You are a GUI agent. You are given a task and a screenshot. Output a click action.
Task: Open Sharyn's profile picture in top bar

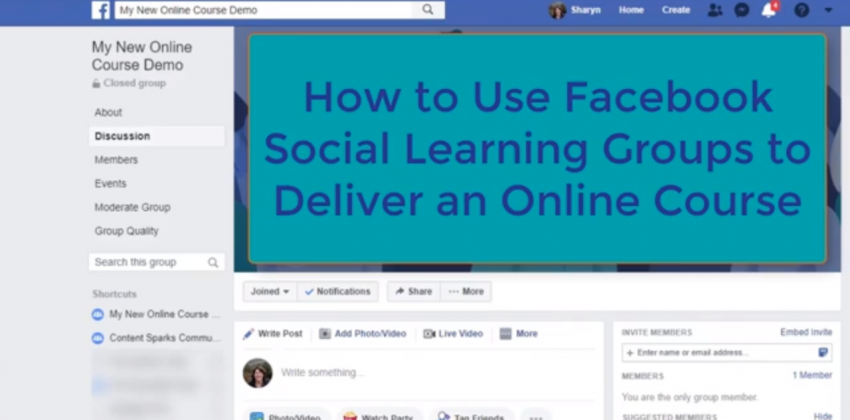pyautogui.click(x=557, y=10)
